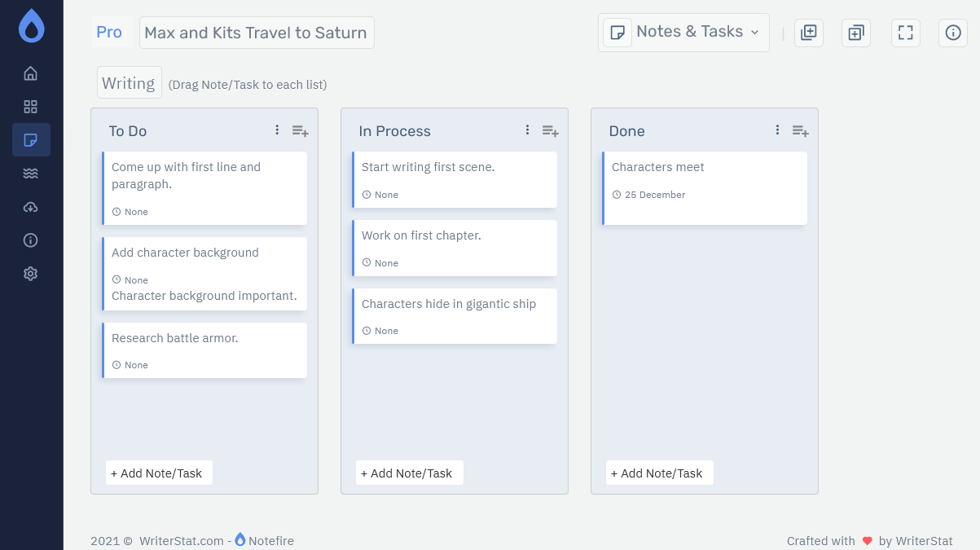Image resolution: width=980 pixels, height=550 pixels.
Task: Click the add-item icon on the Done list
Action: (800, 130)
